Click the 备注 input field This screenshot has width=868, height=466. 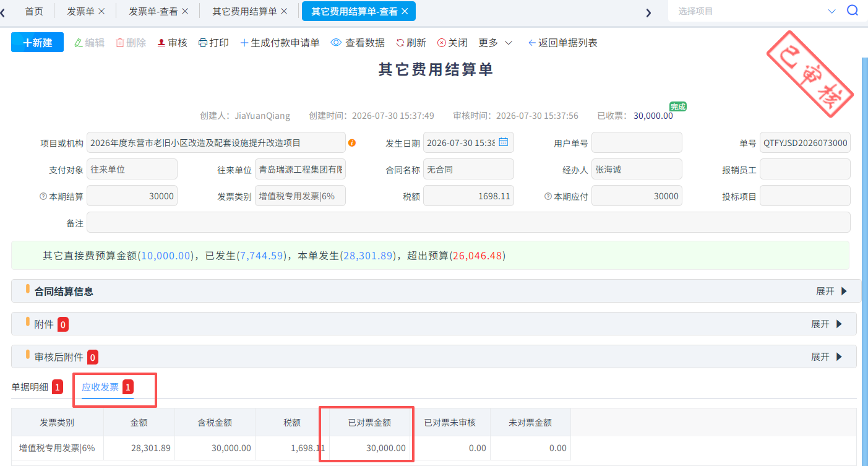pyautogui.click(x=468, y=223)
